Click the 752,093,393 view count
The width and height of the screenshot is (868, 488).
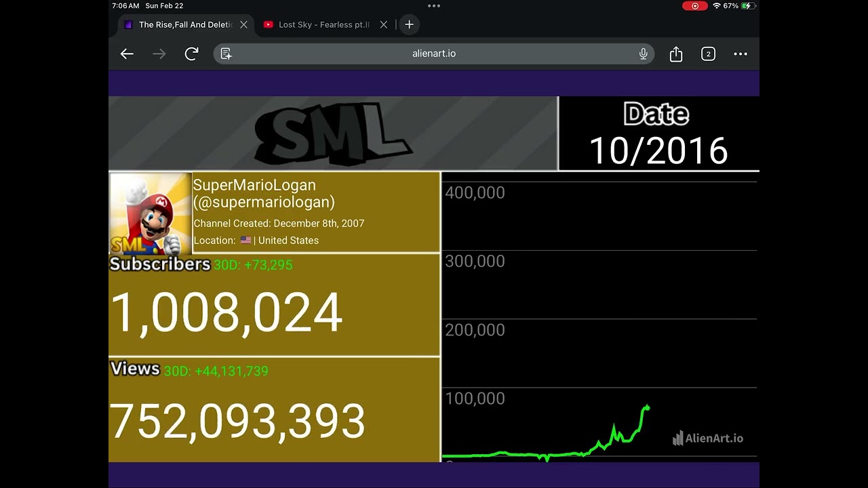tap(237, 421)
